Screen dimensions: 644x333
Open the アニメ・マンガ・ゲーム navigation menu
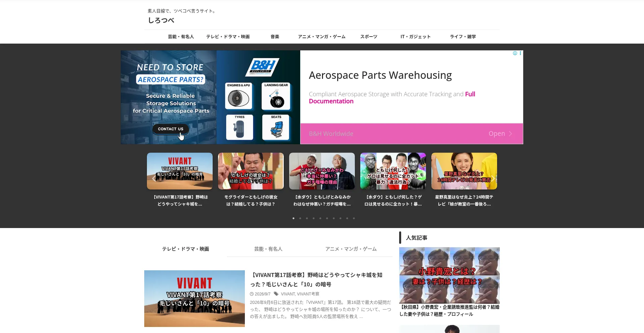click(322, 37)
